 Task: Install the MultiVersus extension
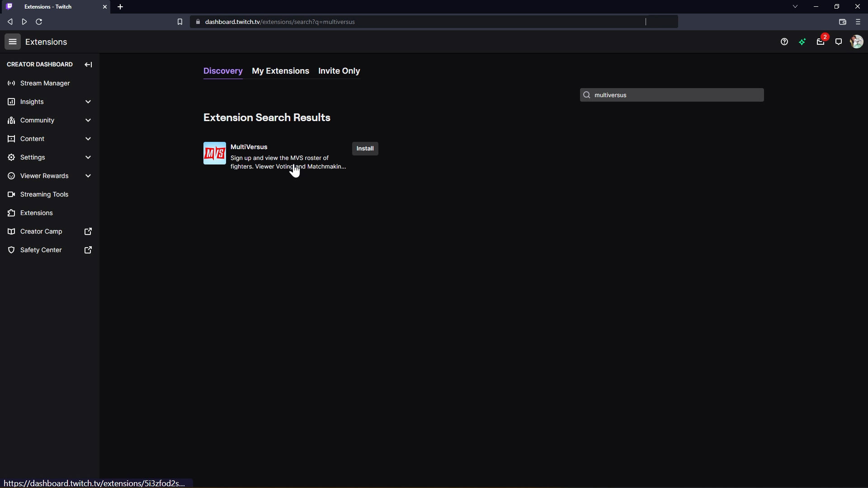point(365,149)
